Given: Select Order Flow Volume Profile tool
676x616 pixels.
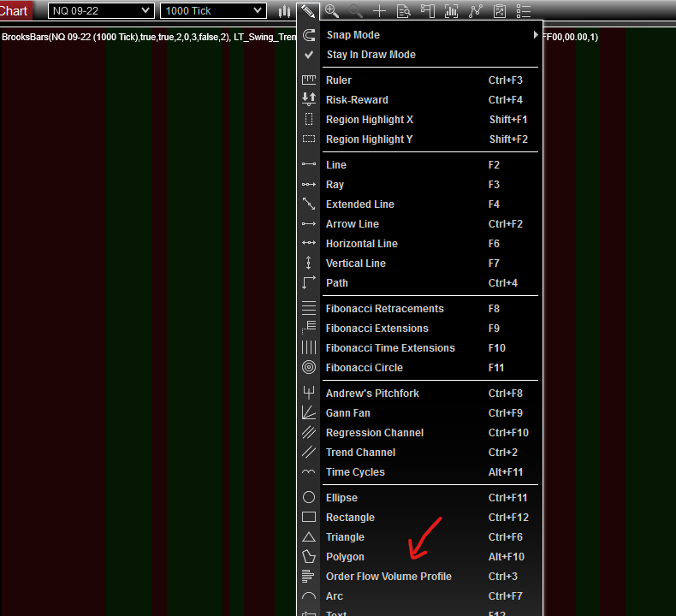Looking at the screenshot, I should point(419,577).
